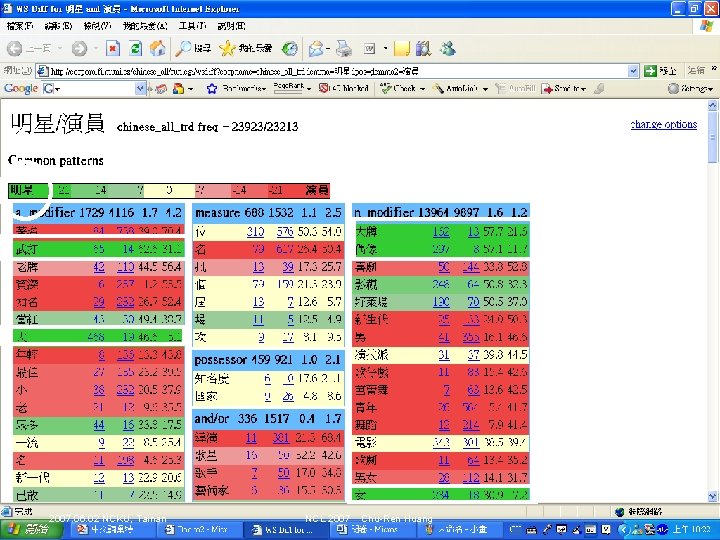Click the yellow Discuss note icon
The height and width of the screenshot is (540, 720).
401,48
